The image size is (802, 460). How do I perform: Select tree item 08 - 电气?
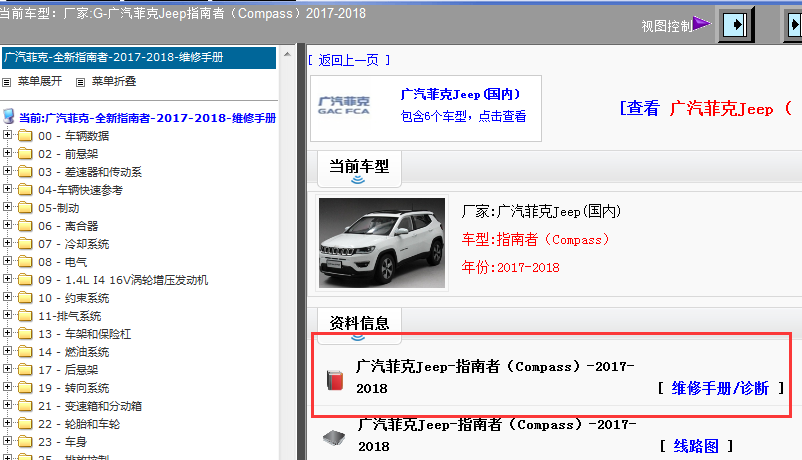coord(63,262)
